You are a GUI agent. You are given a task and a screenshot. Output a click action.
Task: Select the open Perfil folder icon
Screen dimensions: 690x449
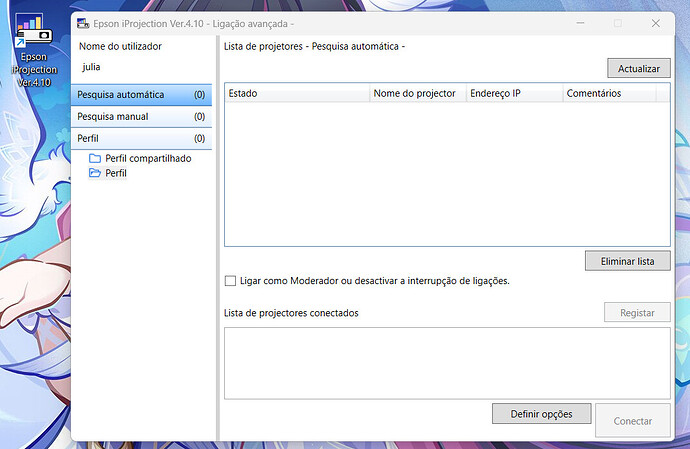coord(95,173)
